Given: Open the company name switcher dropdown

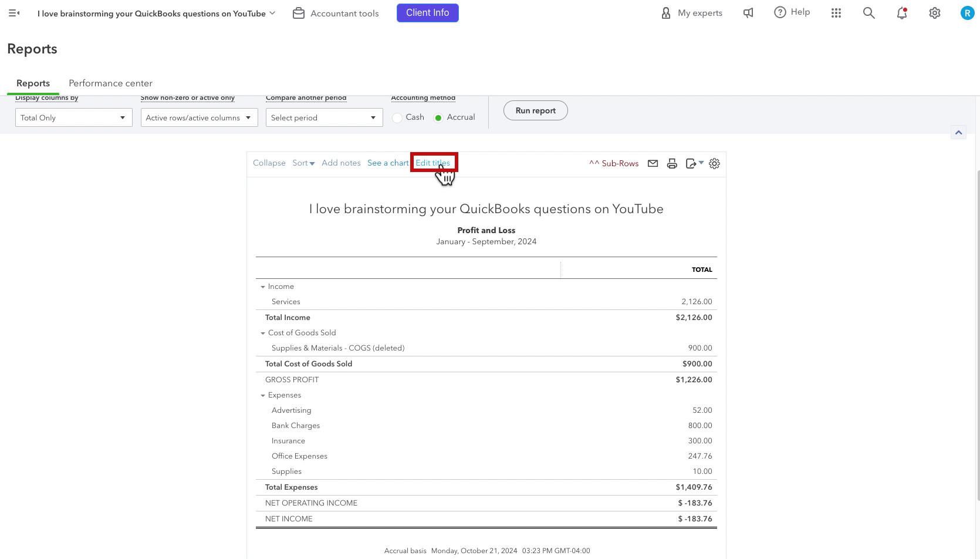Looking at the screenshot, I should [x=156, y=13].
